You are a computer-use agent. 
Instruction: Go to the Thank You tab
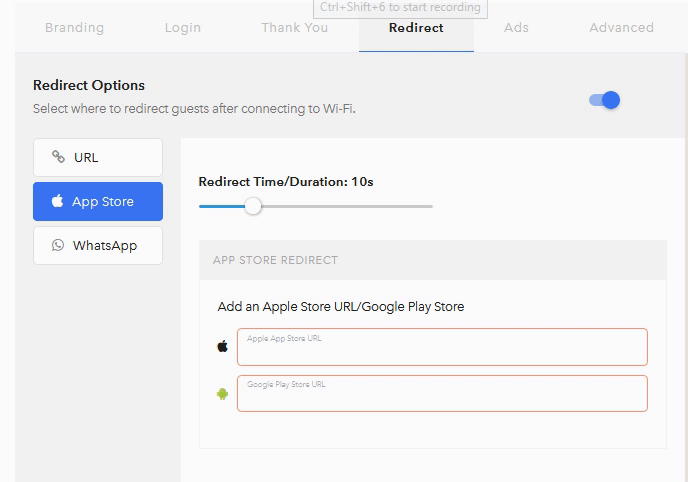click(x=294, y=27)
